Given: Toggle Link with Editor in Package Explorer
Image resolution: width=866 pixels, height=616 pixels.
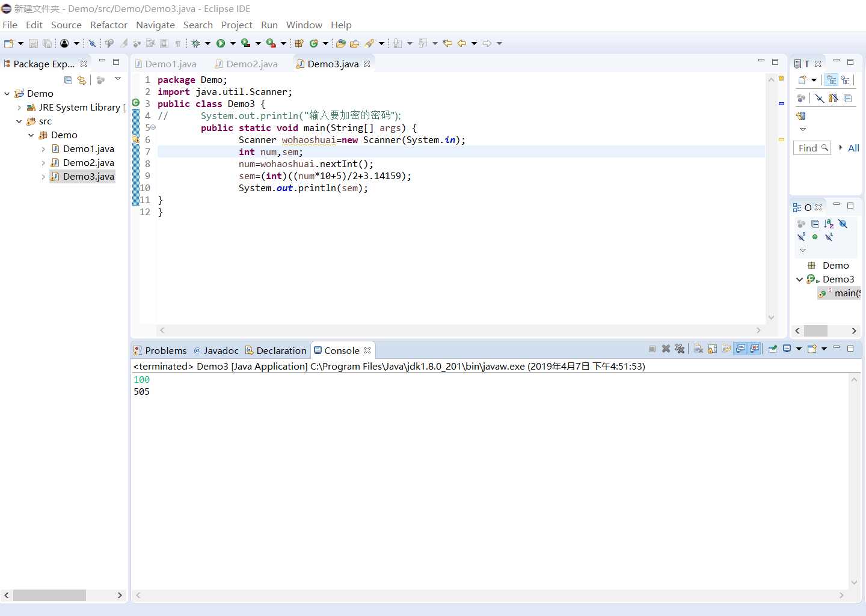Looking at the screenshot, I should pyautogui.click(x=82, y=80).
